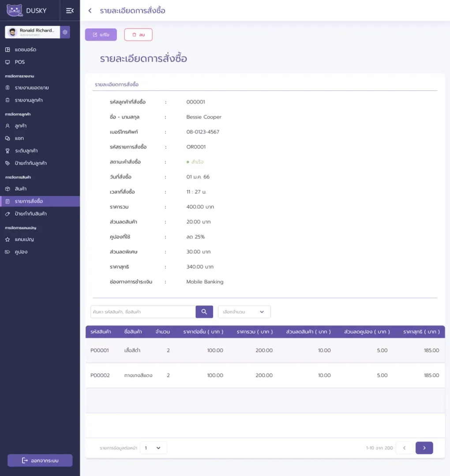Open settings gear beside Ronald Richard
Screen dimensions: 450x476
tap(65, 32)
